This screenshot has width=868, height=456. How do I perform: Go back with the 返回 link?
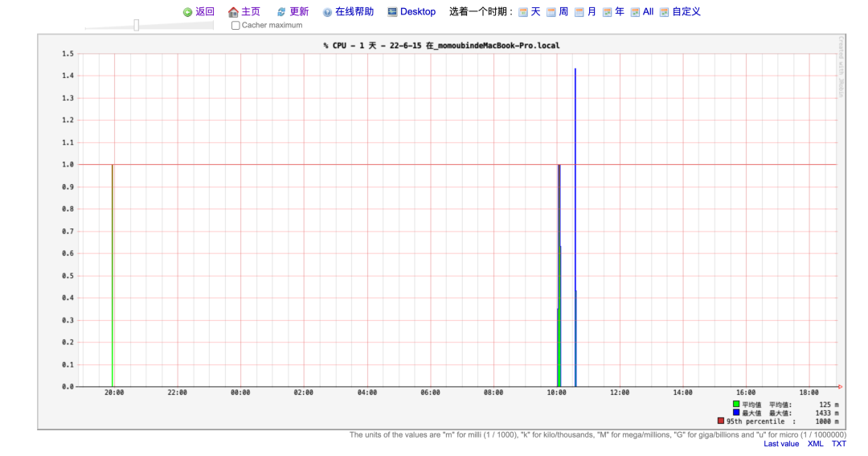pyautogui.click(x=205, y=11)
